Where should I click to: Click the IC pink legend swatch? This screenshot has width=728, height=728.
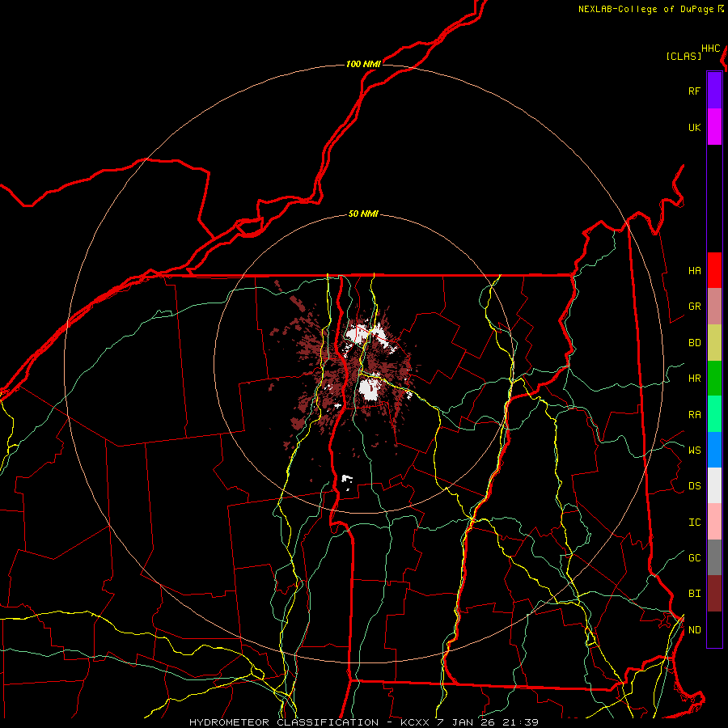pos(714,522)
